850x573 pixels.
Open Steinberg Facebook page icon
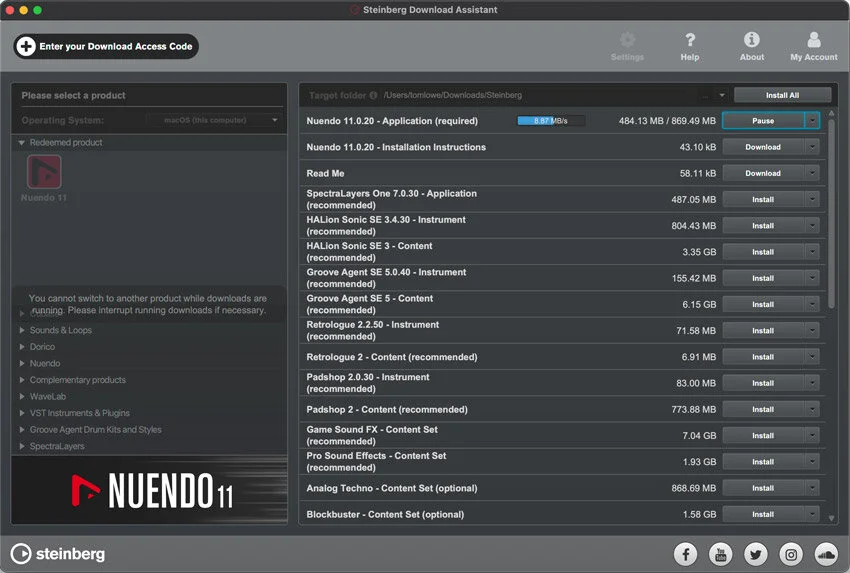coord(685,554)
